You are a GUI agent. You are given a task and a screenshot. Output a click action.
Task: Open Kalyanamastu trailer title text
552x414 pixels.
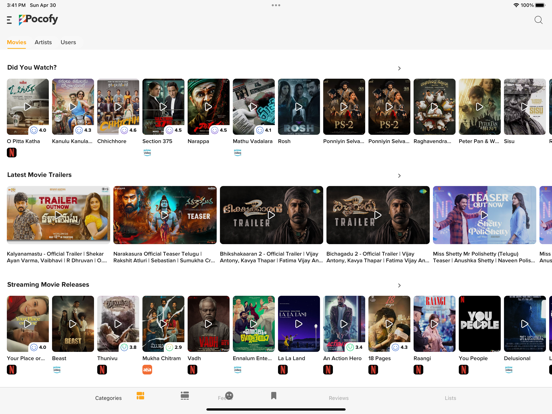point(57,257)
